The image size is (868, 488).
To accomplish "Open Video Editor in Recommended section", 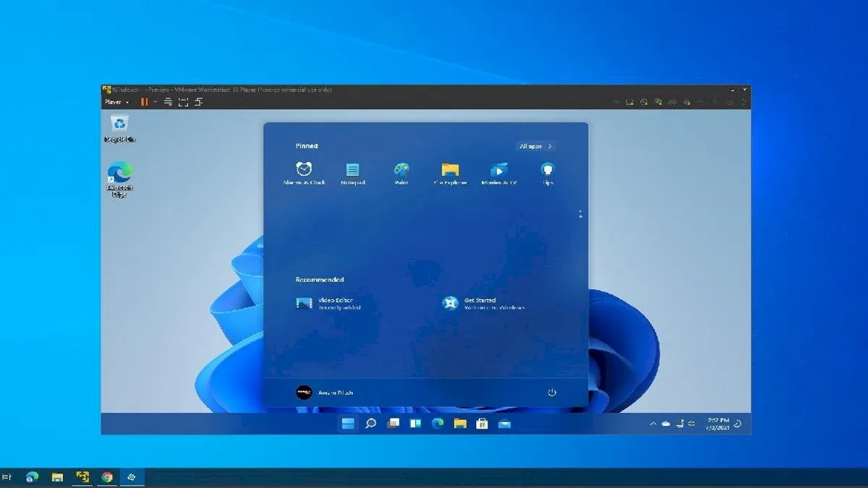I will point(328,304).
